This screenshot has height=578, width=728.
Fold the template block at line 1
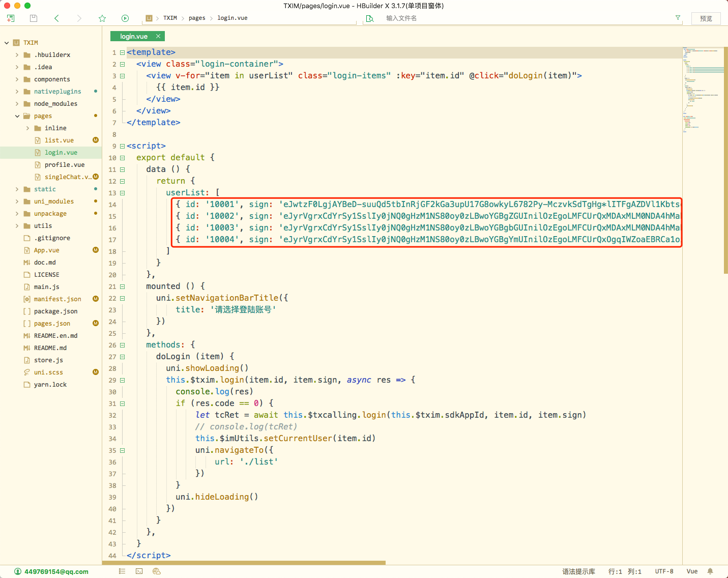pyautogui.click(x=122, y=52)
